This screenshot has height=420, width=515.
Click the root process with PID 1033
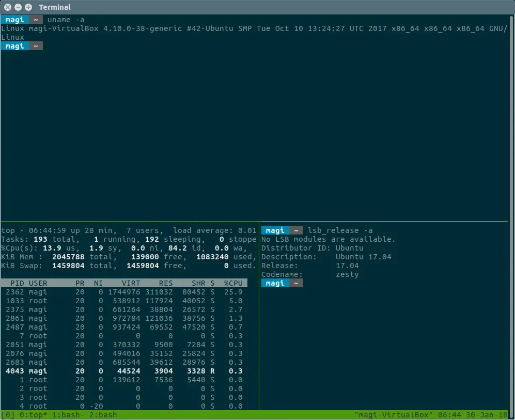click(x=124, y=301)
